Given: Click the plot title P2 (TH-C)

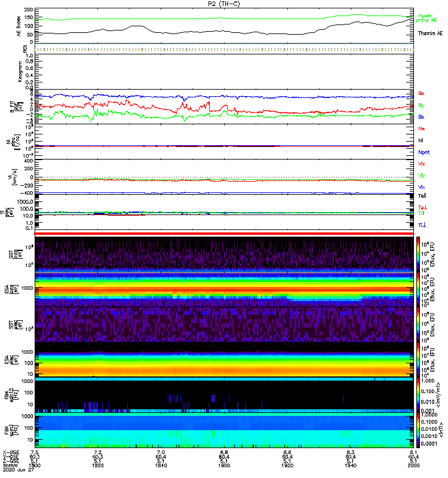Looking at the screenshot, I should pyautogui.click(x=223, y=4).
